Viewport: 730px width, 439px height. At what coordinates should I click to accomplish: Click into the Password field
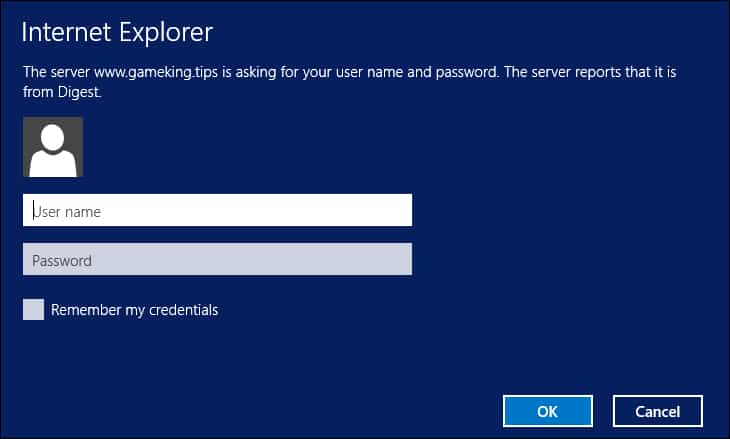click(217, 259)
